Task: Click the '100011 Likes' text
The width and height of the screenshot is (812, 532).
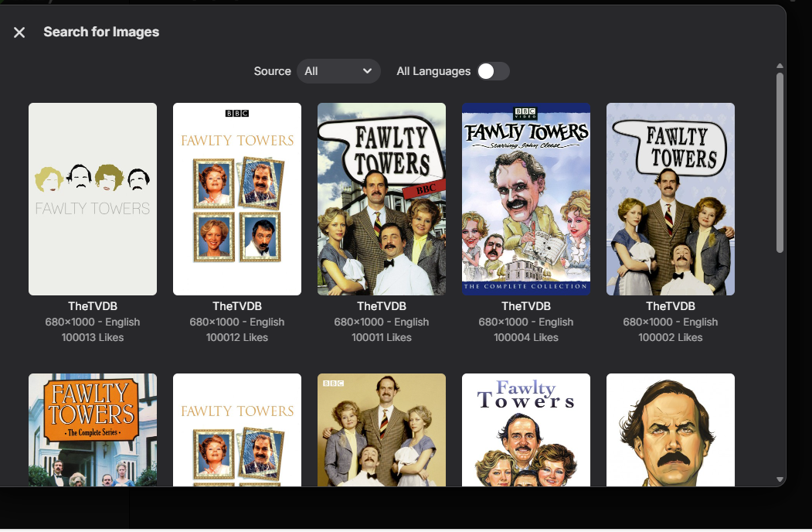Action: pyautogui.click(x=382, y=338)
